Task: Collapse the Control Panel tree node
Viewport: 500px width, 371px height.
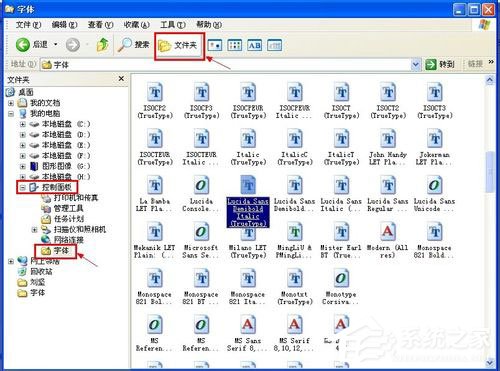Action: click(22, 188)
